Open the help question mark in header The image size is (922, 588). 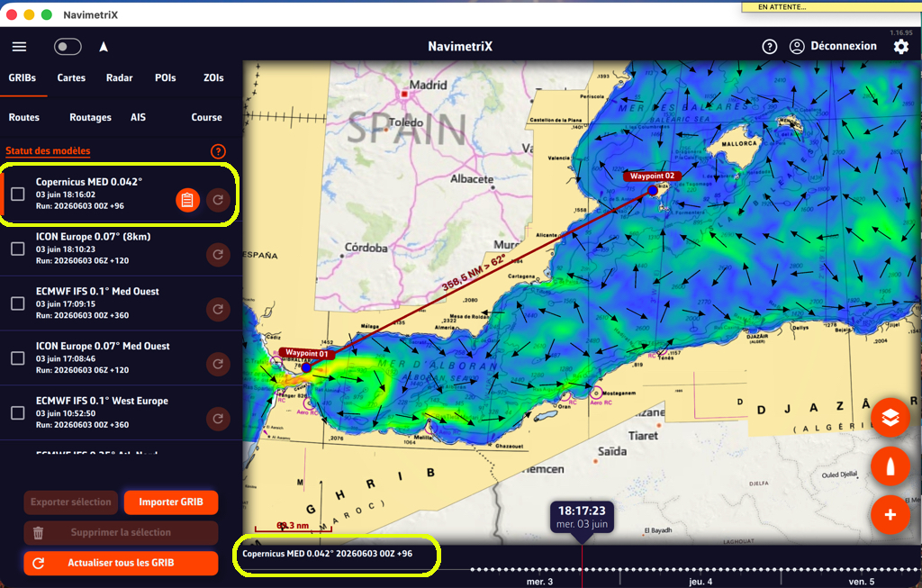(769, 47)
